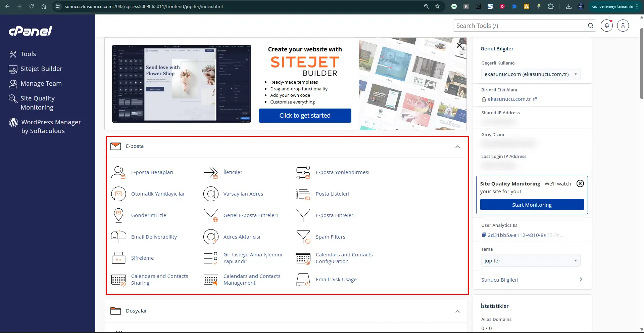
Task: Dismiss the Site Quality Monitoring notice
Action: pyautogui.click(x=580, y=183)
